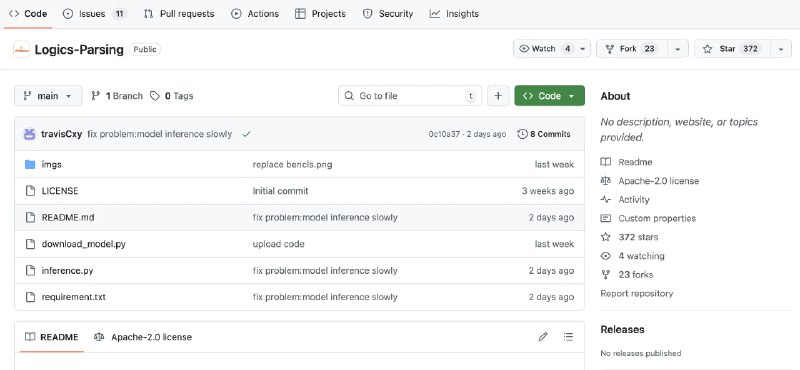This screenshot has height=370, width=800.
Task: Click the README.md file icon
Action: [30, 217]
